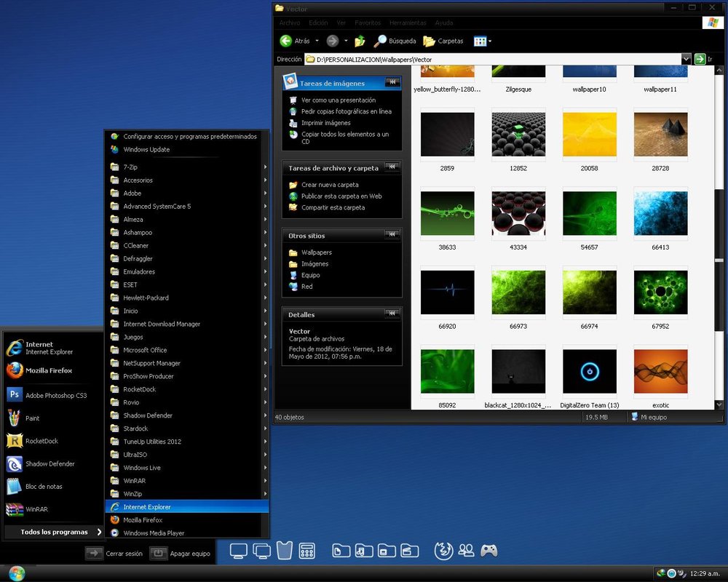
Task: Collapse the Tareas de imágenes panel
Action: click(x=392, y=82)
